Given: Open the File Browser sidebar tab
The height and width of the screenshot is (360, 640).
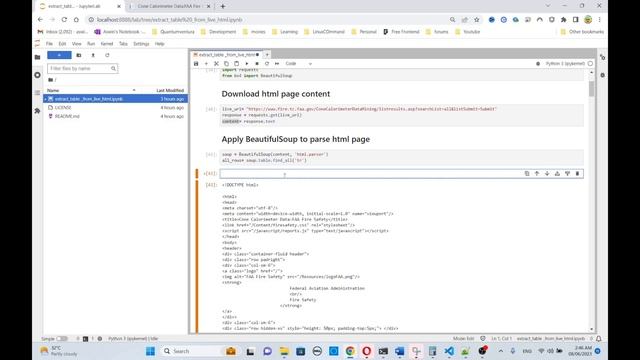Looking at the screenshot, I should (x=38, y=57).
